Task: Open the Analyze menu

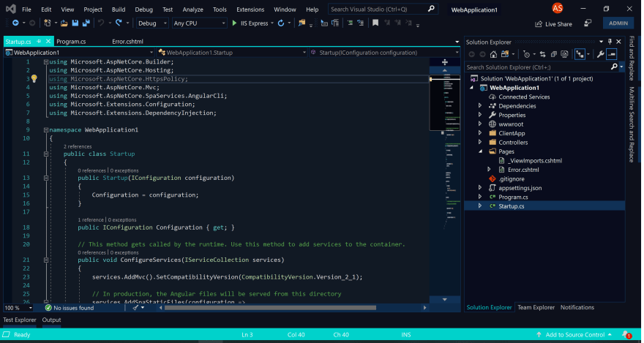Action: 192,10
